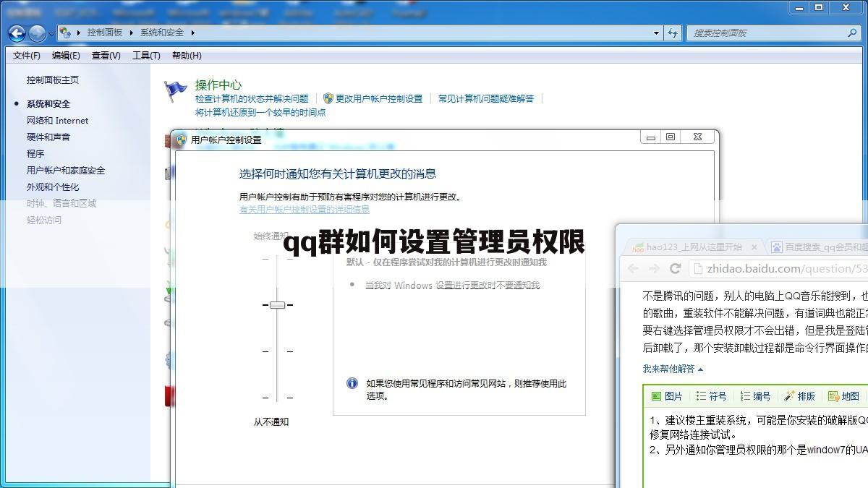Click the 系统和安全 breadcrumb segment
The width and height of the screenshot is (868, 488).
click(162, 33)
